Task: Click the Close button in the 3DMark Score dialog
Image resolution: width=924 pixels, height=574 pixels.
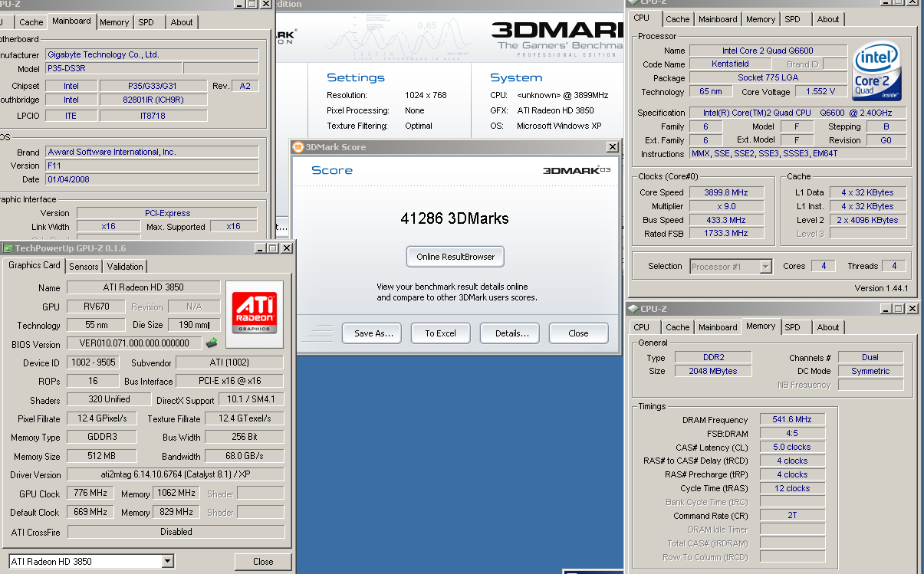Action: coord(579,333)
